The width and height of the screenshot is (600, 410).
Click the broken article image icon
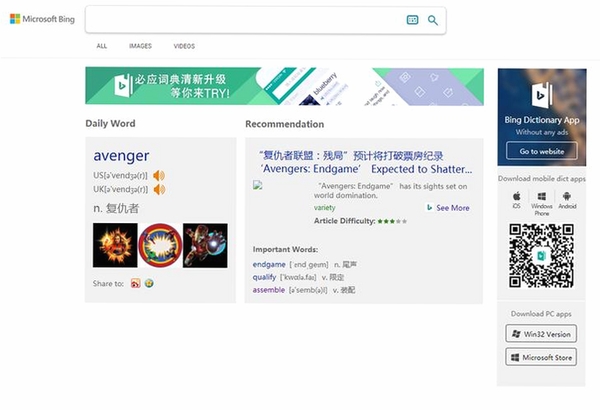click(x=258, y=185)
